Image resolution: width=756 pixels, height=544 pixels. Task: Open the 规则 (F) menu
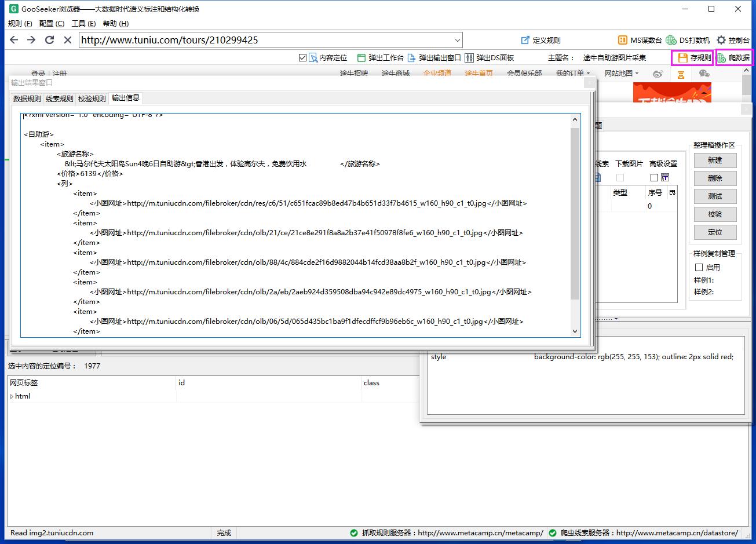pos(20,24)
